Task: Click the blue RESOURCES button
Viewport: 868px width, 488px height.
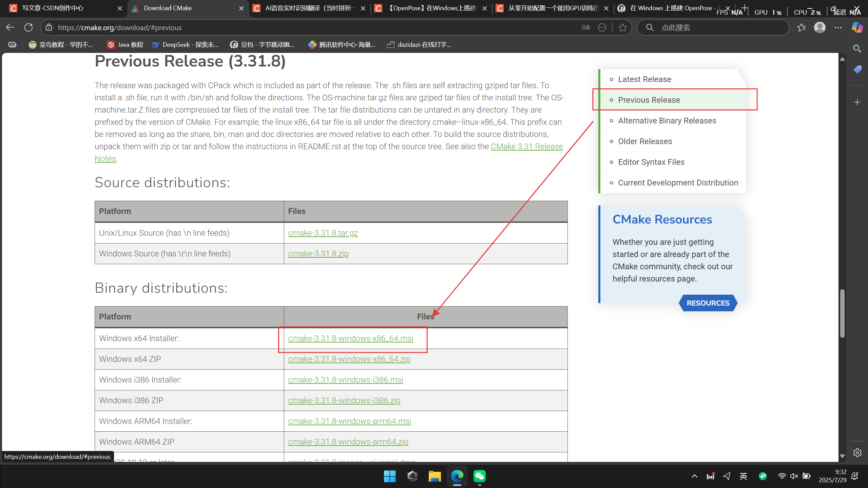Action: pos(708,303)
